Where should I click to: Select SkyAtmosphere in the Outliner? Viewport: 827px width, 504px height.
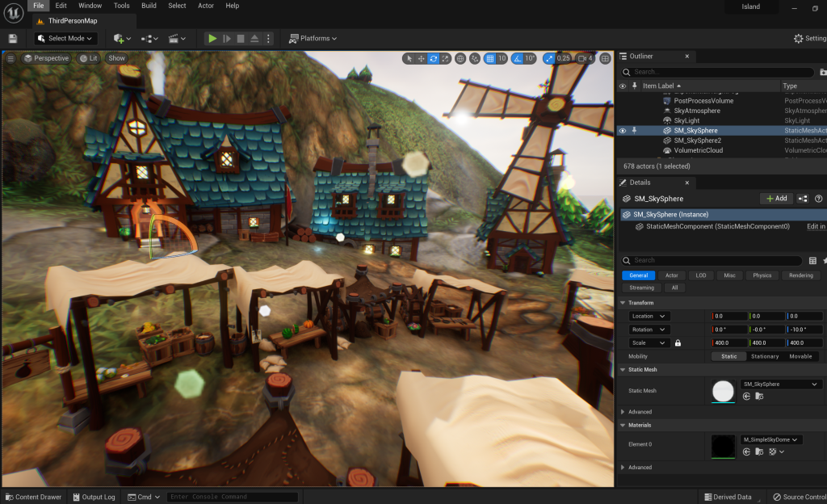click(697, 111)
